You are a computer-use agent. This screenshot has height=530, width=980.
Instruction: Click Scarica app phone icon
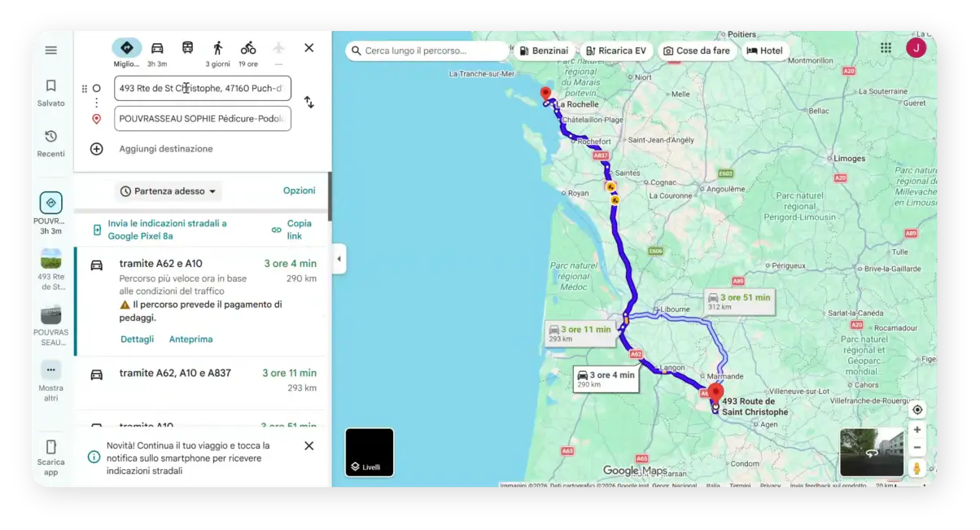[50, 447]
